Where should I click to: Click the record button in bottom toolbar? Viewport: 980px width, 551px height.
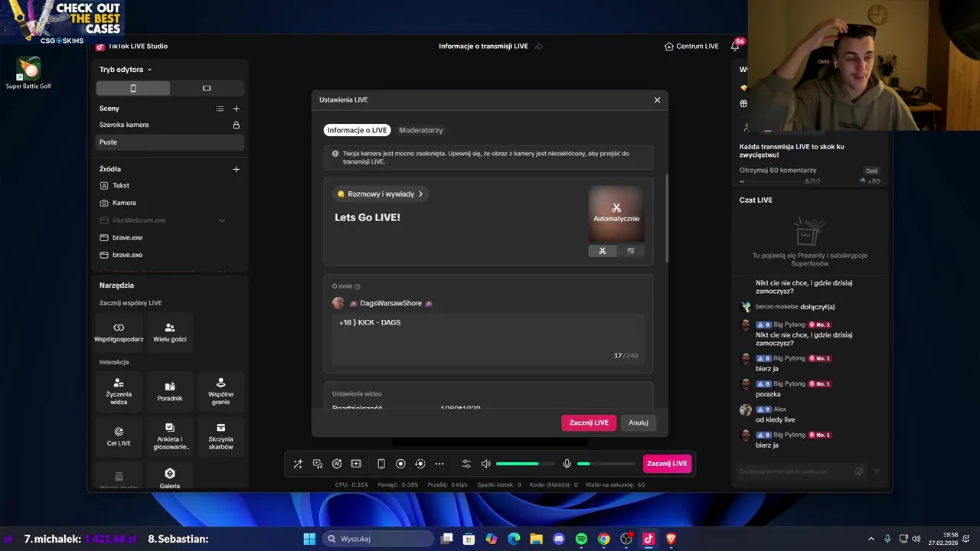pos(400,464)
